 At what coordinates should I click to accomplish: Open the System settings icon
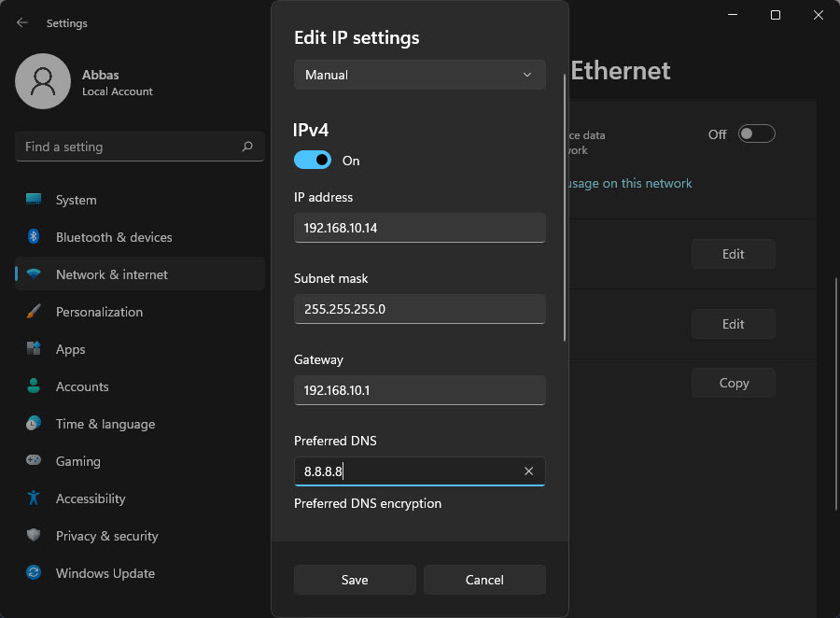(x=35, y=200)
